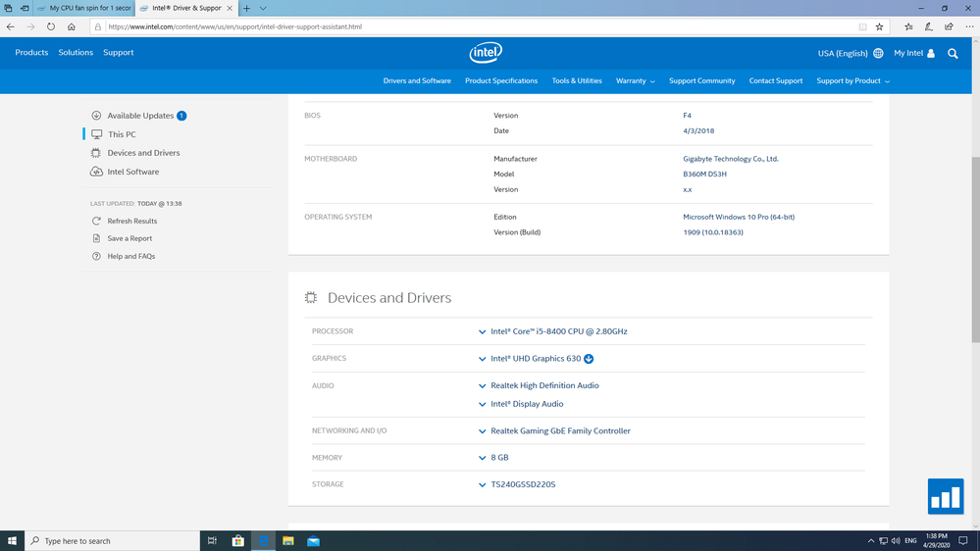Screen dimensions: 980x551
Task: Click Available Updates sidebar link
Action: [x=140, y=116]
